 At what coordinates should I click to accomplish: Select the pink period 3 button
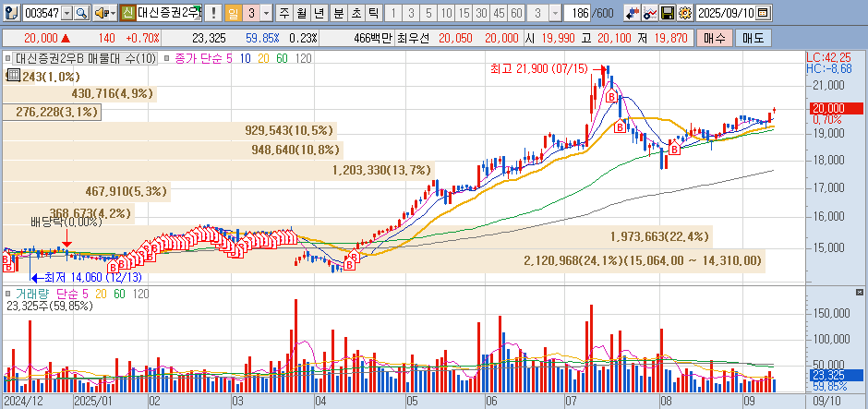click(251, 12)
